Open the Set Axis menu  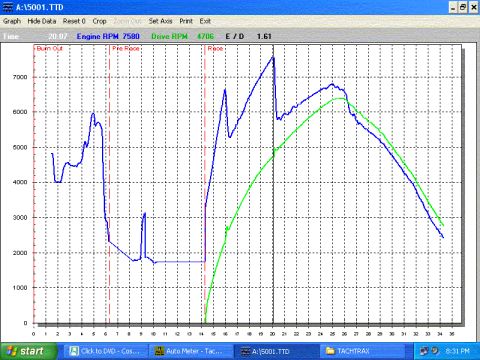160,21
